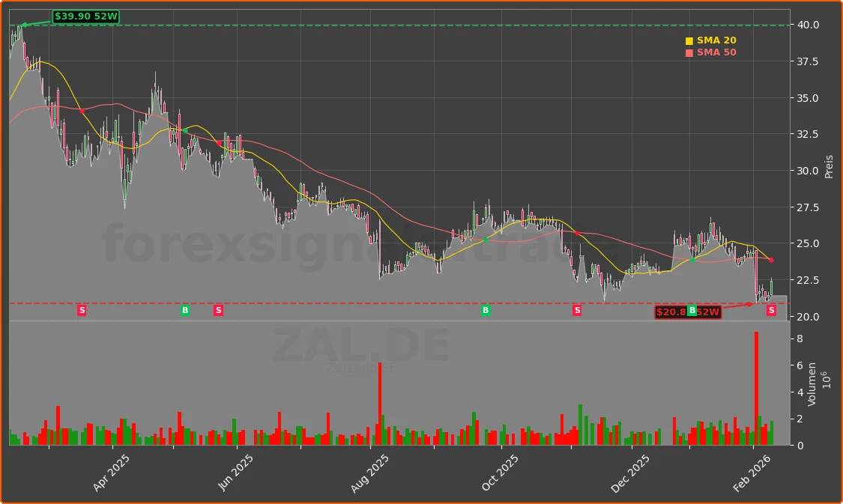Click the green "B" buy marker near October 2025
The height and width of the screenshot is (504, 843).
click(x=485, y=310)
